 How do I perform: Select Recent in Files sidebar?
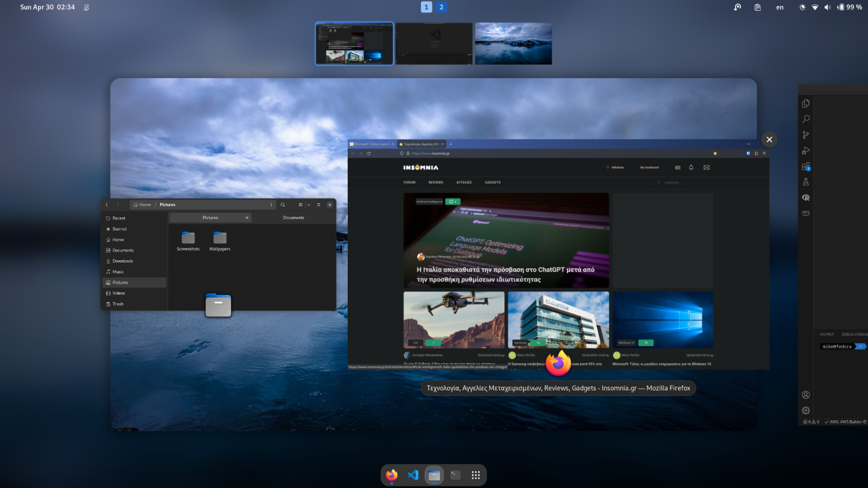click(134, 218)
